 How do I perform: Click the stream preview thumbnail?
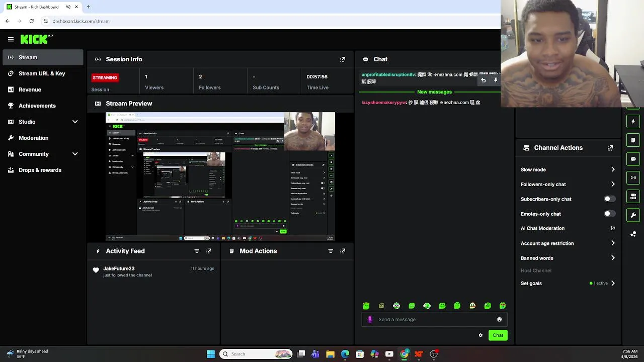pyautogui.click(x=220, y=176)
